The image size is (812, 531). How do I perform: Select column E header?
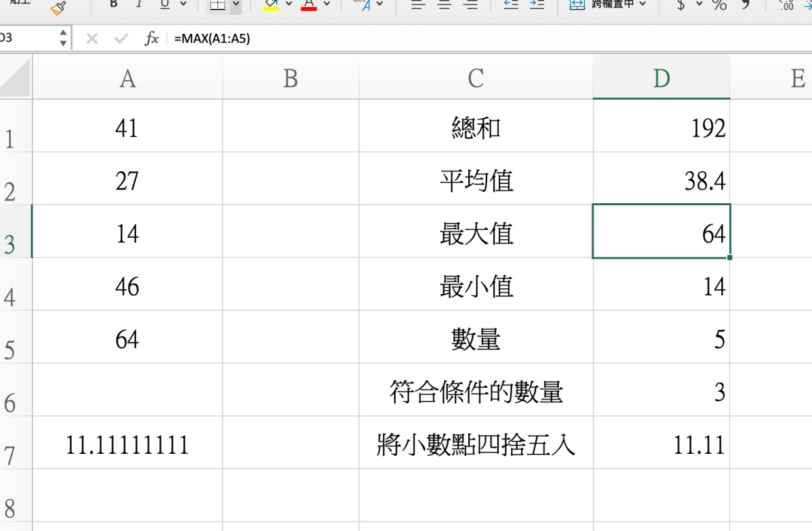771,78
